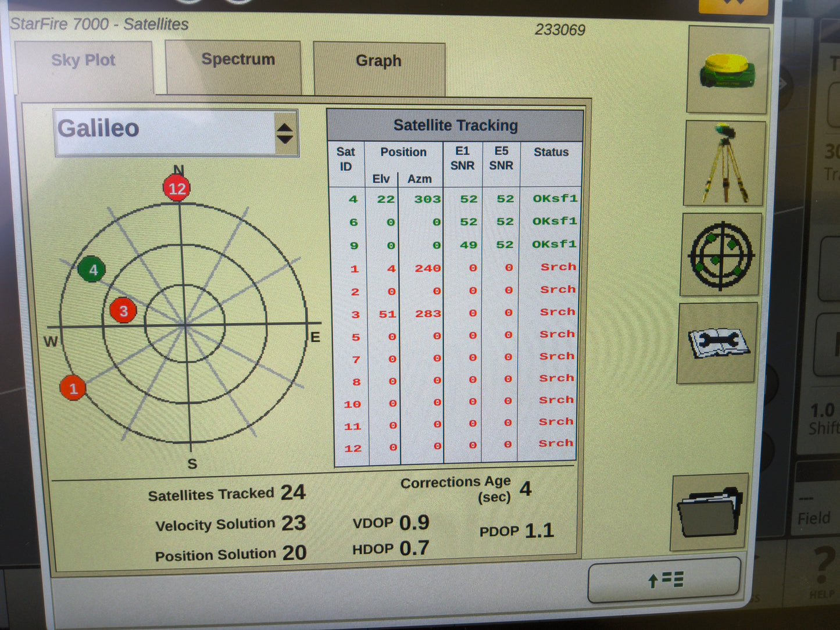
Task: Click azimuth value 240 for satellite 1
Action: 428,269
